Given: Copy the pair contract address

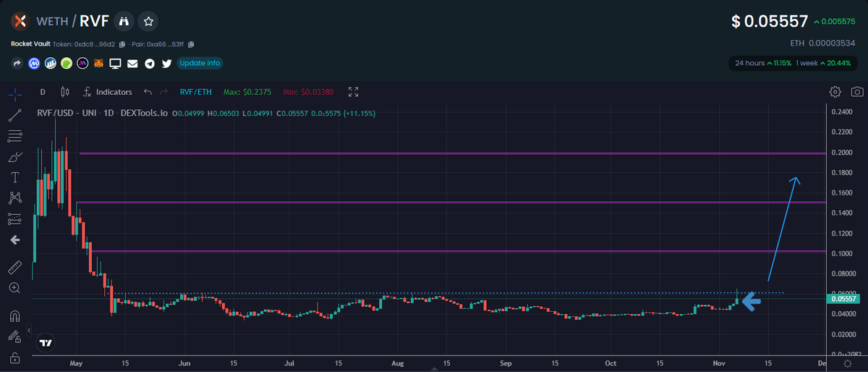Looking at the screenshot, I should point(191,44).
